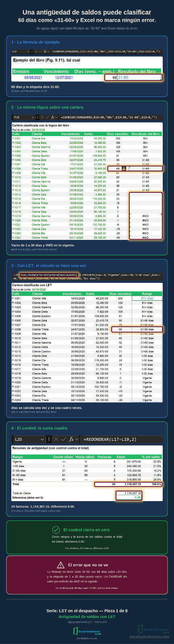Open the F19 name box dropdown arrow
This screenshot has height=644, width=174.
click(33, 118)
